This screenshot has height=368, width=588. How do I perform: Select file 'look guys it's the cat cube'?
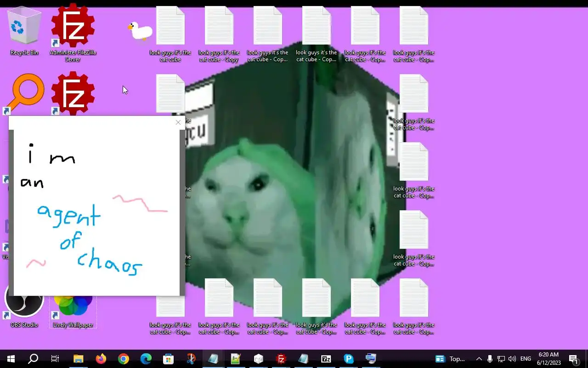tap(170, 34)
